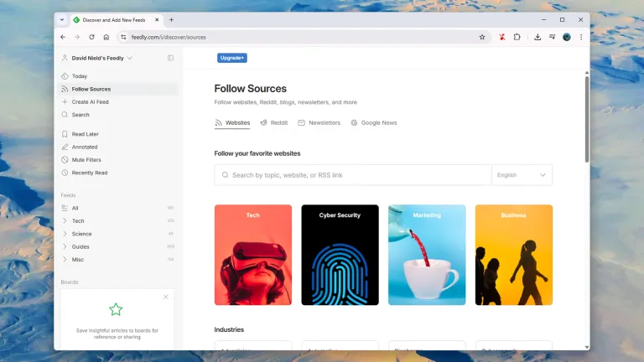Click the Upgrade+ button

tap(232, 58)
